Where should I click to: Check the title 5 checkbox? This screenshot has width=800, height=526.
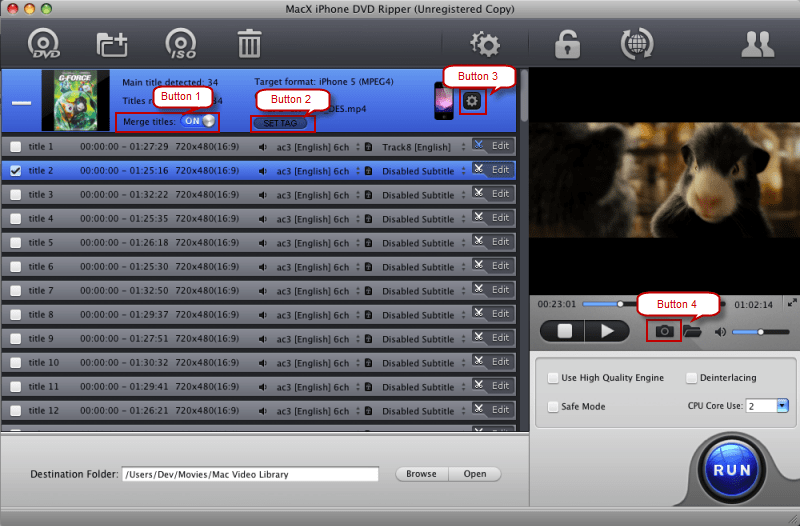point(16,243)
